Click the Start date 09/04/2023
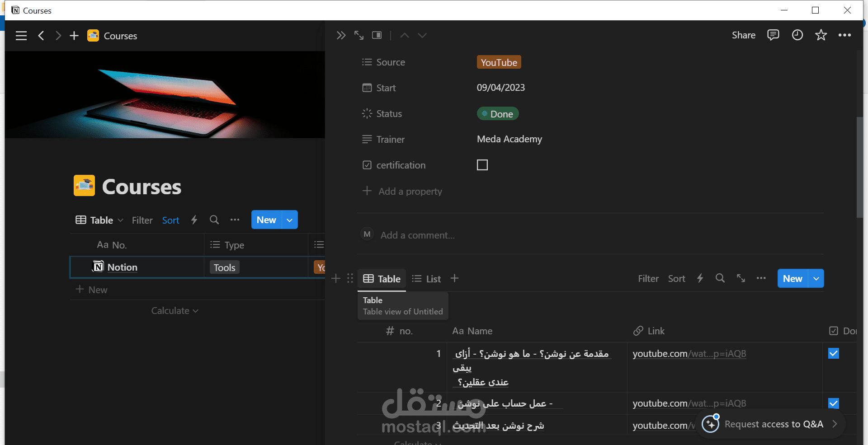Viewport: 868px width, 445px height. pyautogui.click(x=501, y=88)
